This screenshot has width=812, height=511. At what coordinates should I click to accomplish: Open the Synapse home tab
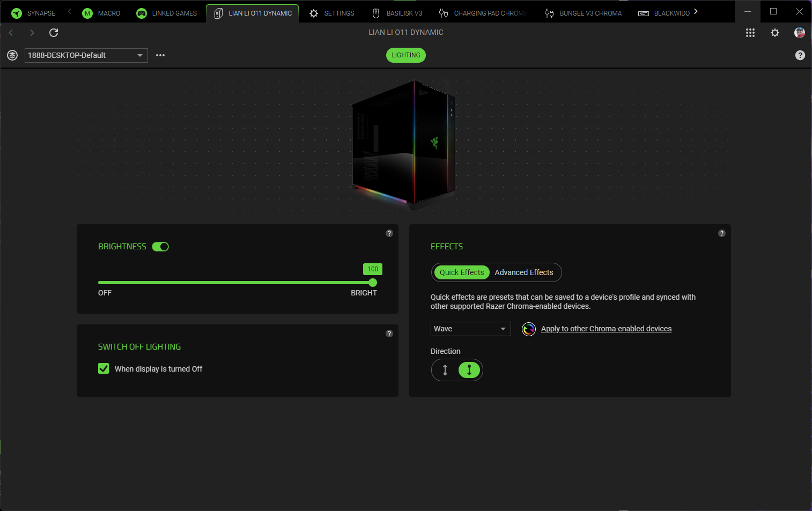click(33, 13)
